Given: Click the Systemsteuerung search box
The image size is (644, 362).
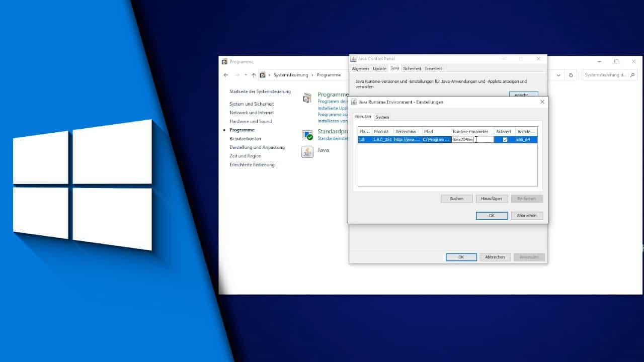Looking at the screenshot, I should click(610, 75).
